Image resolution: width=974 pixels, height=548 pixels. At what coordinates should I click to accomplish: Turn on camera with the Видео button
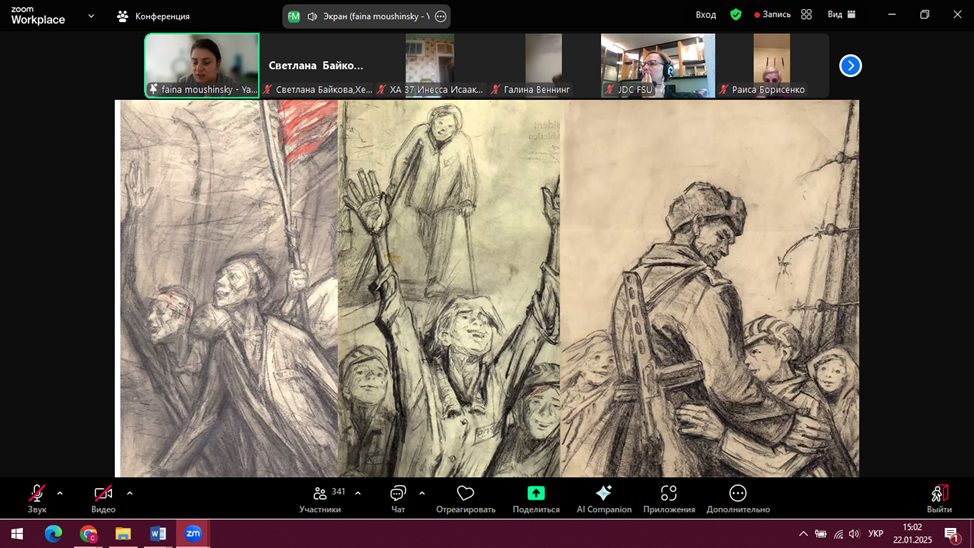point(103,494)
